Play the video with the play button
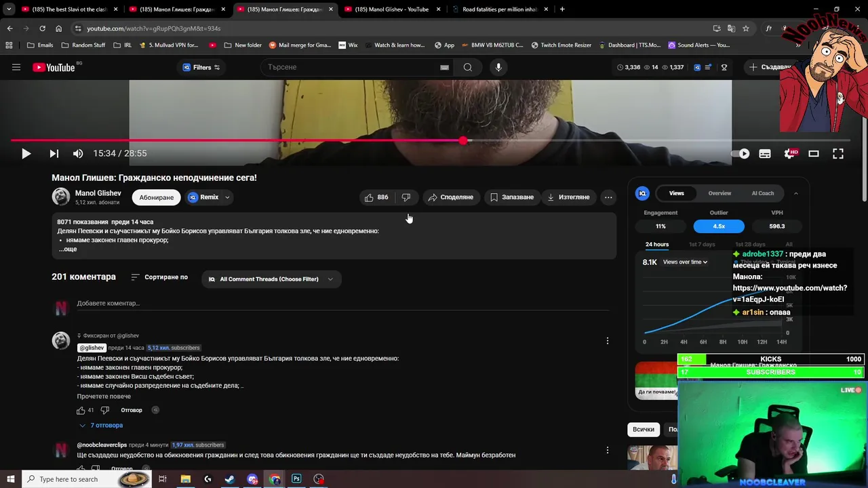Screen dimensions: 868x488 click(26, 154)
